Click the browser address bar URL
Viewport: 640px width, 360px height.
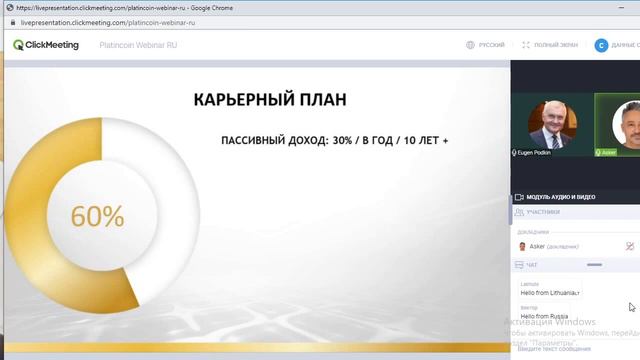pos(108,23)
